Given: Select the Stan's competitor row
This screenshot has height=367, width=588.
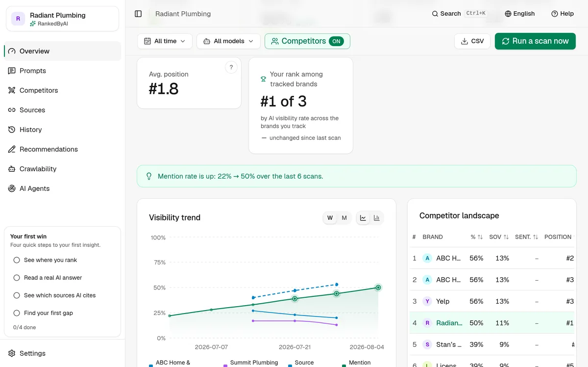Looking at the screenshot, I should point(492,344).
